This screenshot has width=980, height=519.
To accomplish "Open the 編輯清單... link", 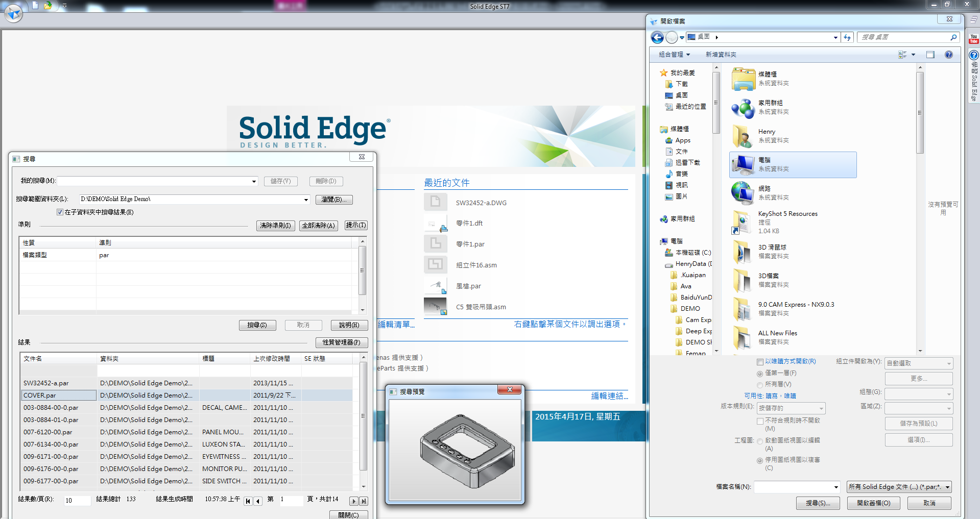I will (x=396, y=325).
